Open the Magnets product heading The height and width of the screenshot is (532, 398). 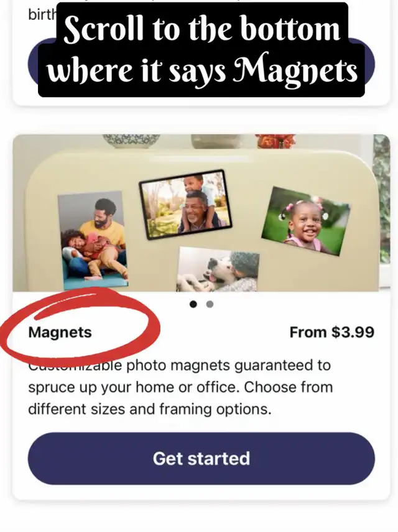[60, 332]
